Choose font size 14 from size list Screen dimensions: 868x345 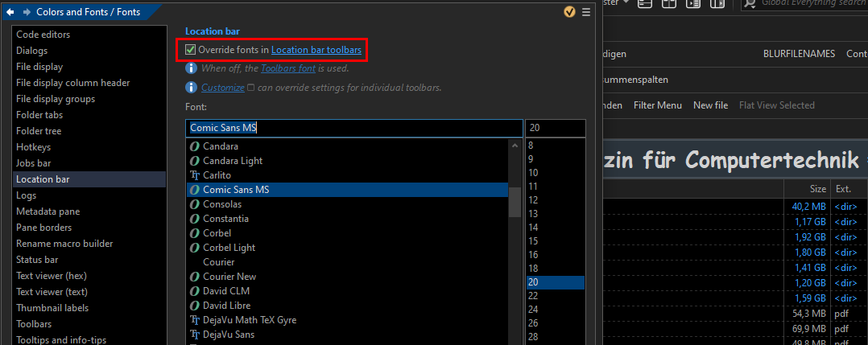tap(532, 228)
